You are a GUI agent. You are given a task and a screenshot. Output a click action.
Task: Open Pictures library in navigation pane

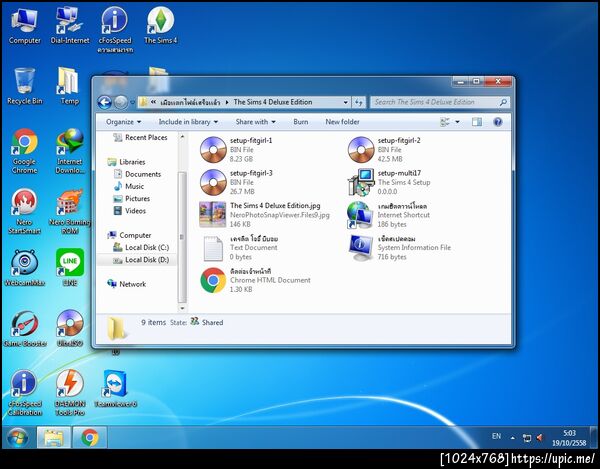(x=132, y=199)
